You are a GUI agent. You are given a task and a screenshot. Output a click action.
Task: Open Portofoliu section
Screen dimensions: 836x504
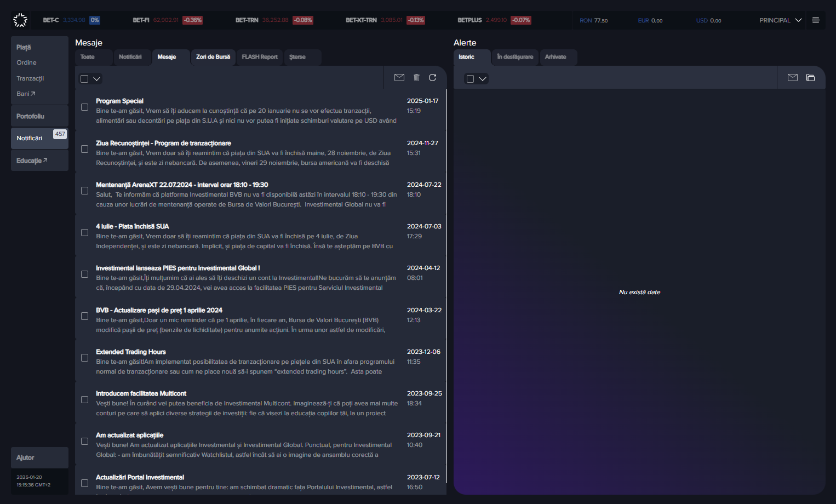[x=39, y=116]
